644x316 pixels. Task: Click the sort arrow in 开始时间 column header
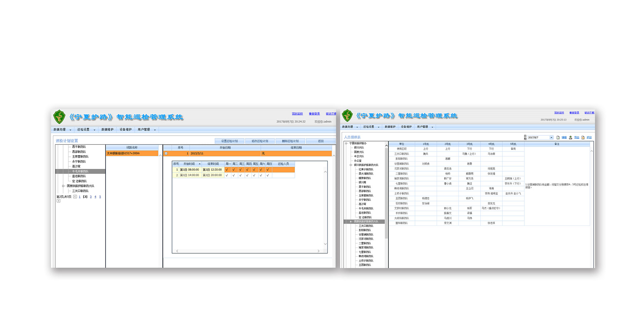pos(200,164)
